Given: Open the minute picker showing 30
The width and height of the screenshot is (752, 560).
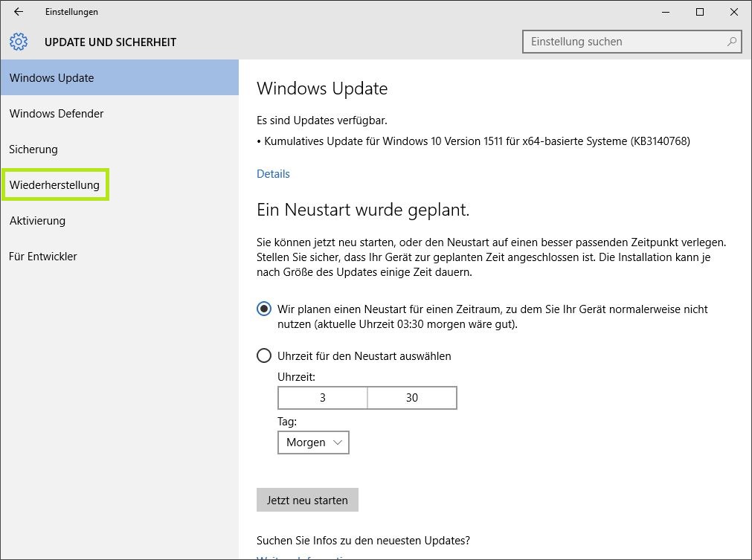Looking at the screenshot, I should tap(412, 397).
